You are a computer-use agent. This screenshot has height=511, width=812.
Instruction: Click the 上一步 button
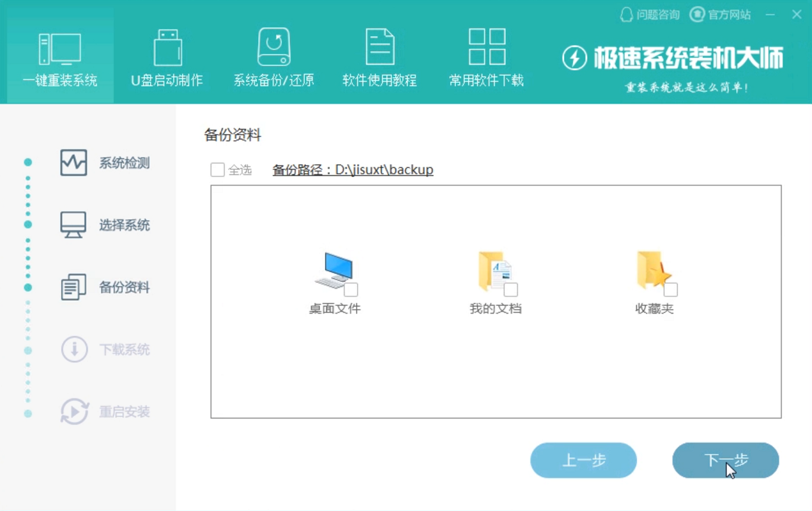(x=583, y=460)
